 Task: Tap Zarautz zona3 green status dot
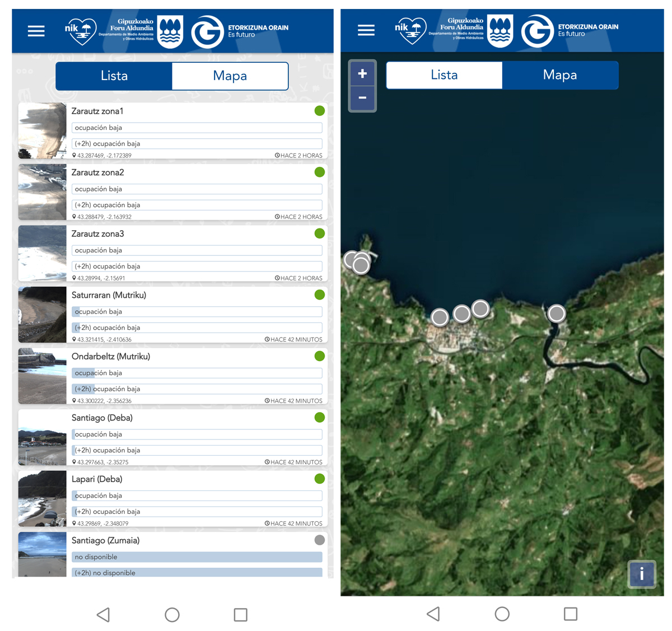coord(320,233)
